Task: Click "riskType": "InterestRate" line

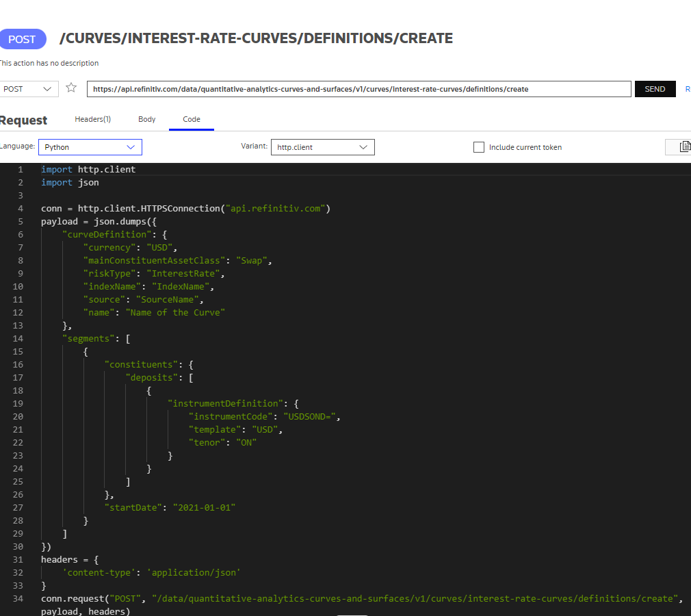Action: pyautogui.click(x=154, y=273)
